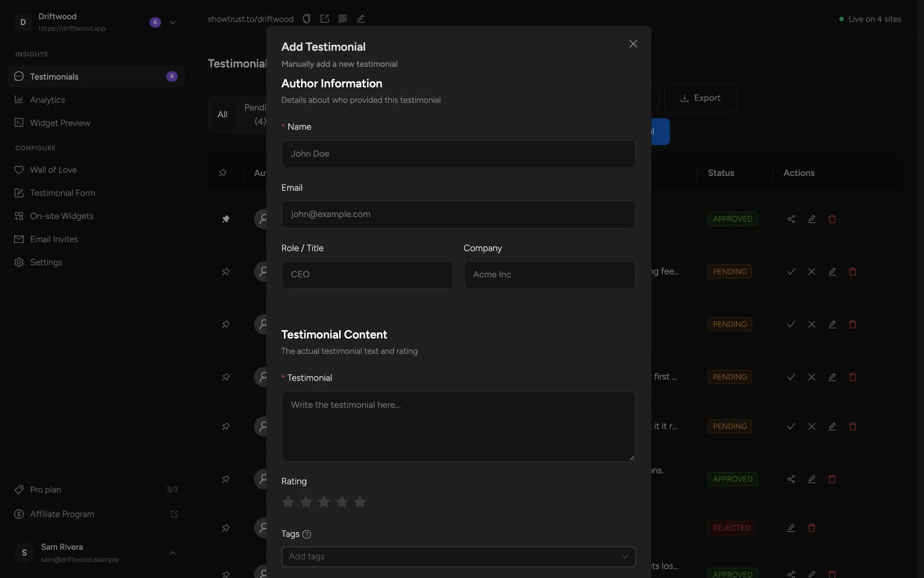Screen dimensions: 924x578
Task: Show the Tags help tooltip icon
Action: click(307, 534)
